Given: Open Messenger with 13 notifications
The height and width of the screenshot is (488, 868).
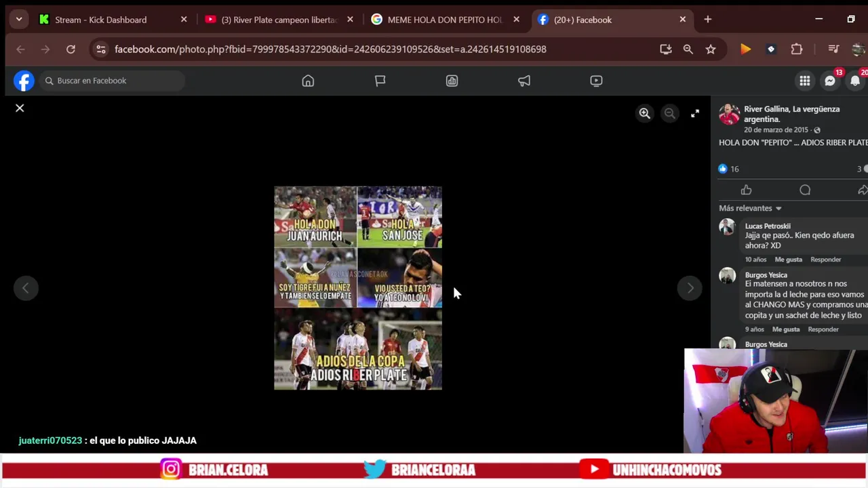Looking at the screenshot, I should click(x=830, y=81).
